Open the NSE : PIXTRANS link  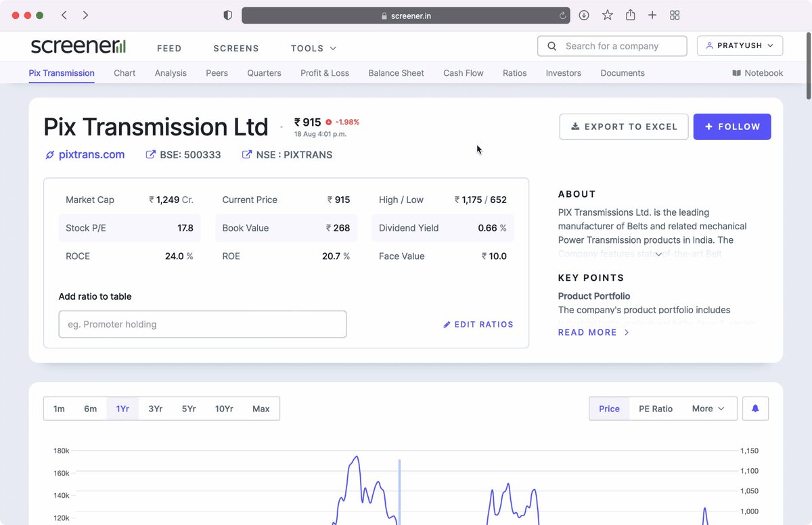pyautogui.click(x=287, y=154)
